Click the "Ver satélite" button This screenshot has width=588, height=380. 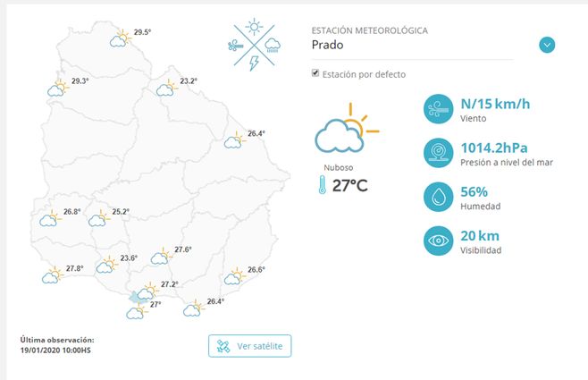point(249,345)
